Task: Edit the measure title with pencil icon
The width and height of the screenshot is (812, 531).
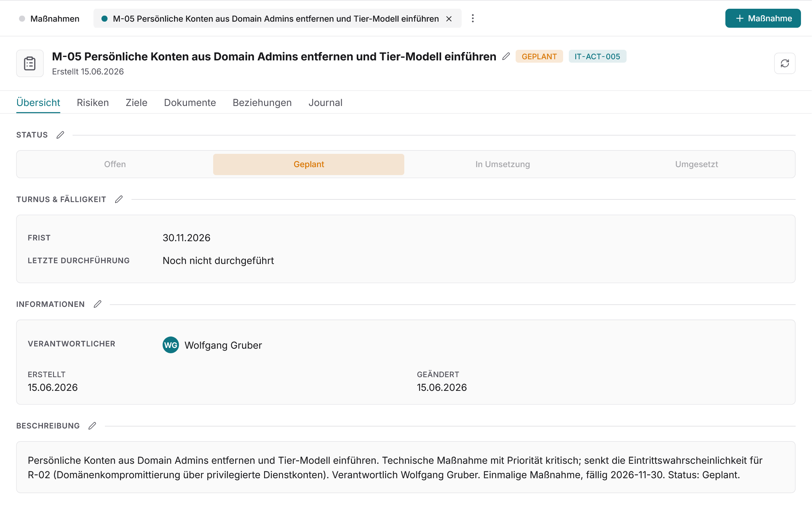Action: pyautogui.click(x=506, y=56)
